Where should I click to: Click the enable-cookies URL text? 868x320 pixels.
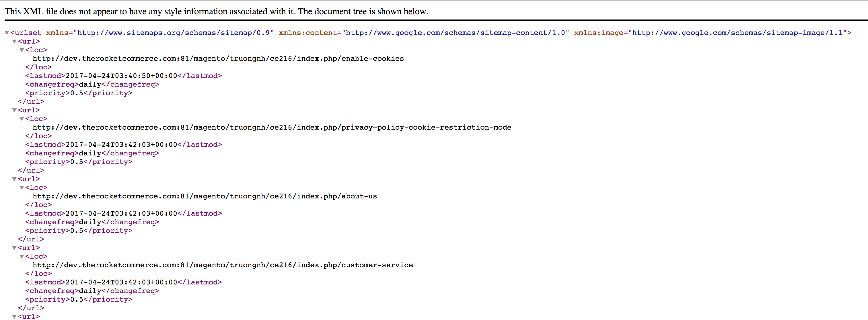pyautogui.click(x=218, y=58)
